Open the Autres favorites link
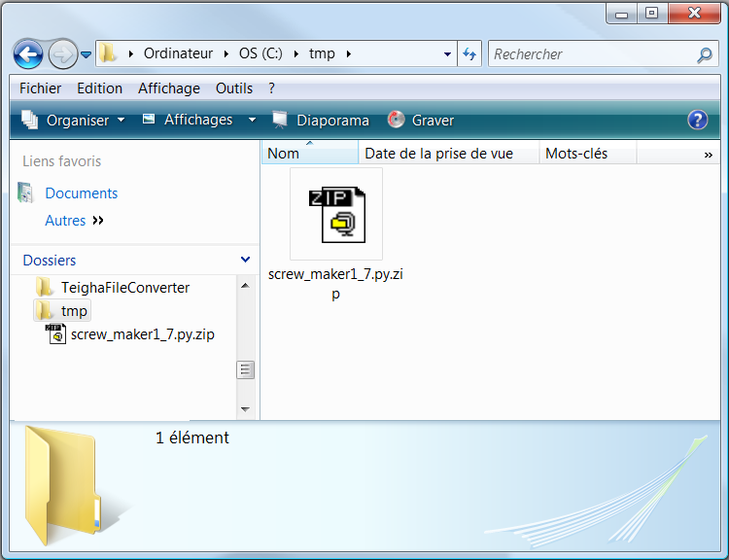729x560 pixels. click(65, 221)
